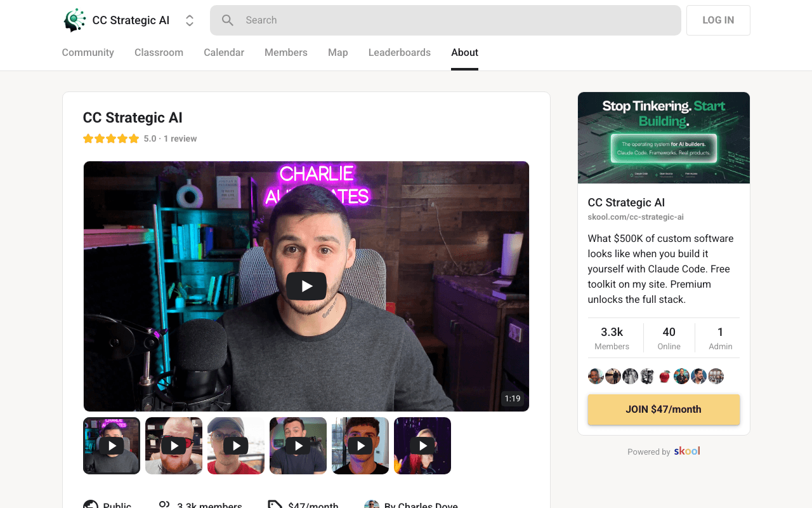Click the 1 Admin stat
The image size is (812, 508).
click(x=720, y=338)
